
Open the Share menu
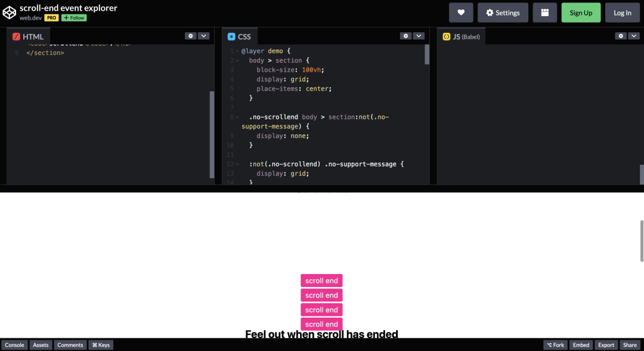pos(630,344)
